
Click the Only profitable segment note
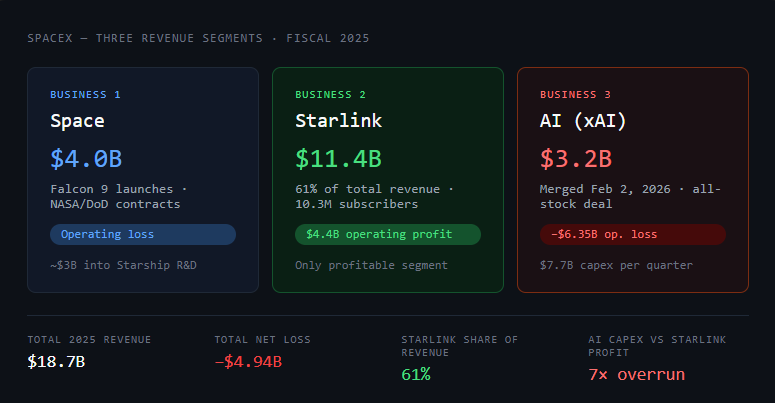pyautogui.click(x=371, y=265)
